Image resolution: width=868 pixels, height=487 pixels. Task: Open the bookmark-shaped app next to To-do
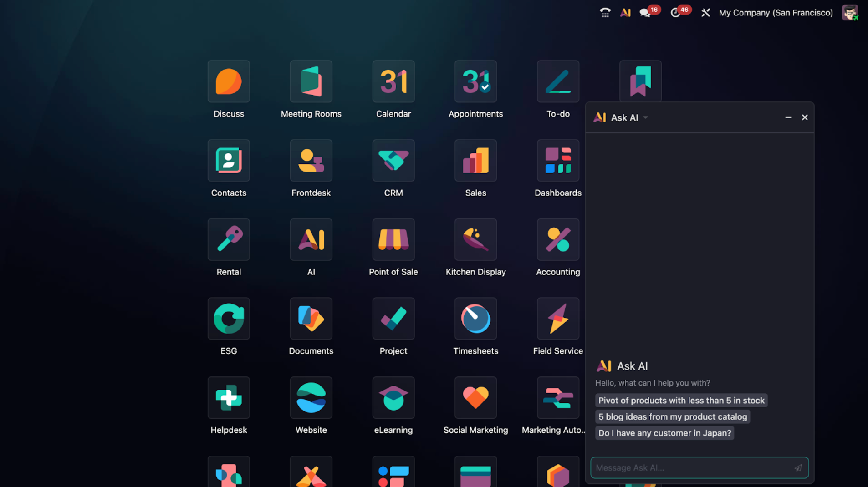coord(640,81)
